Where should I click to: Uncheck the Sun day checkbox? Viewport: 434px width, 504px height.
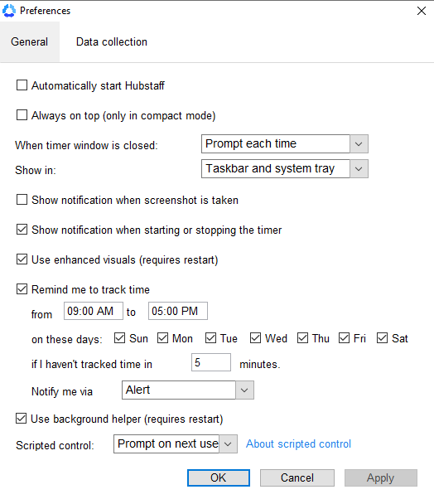tap(120, 338)
